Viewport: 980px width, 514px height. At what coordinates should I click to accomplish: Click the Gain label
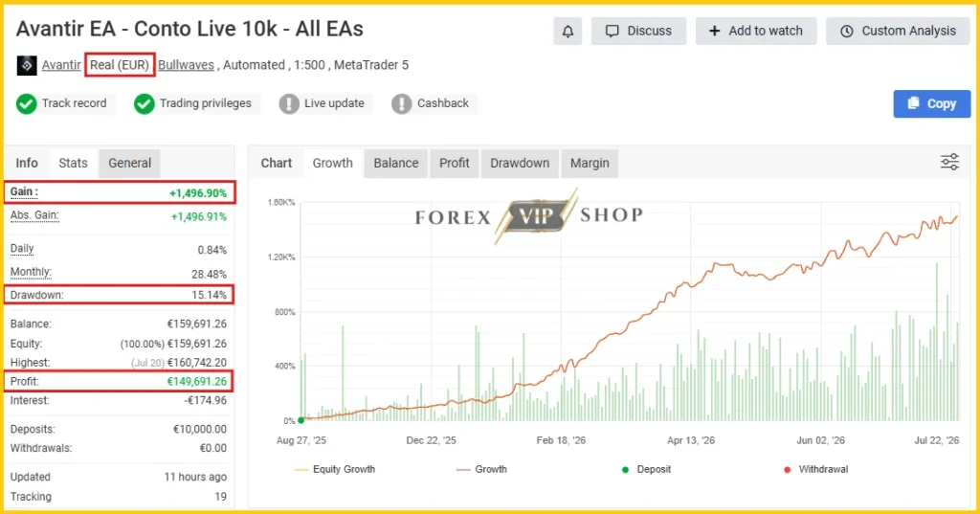click(24, 192)
